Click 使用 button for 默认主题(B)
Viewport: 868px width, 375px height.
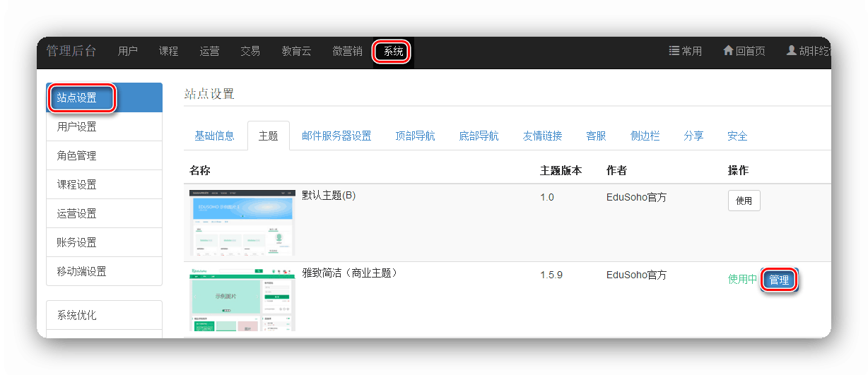[744, 201]
